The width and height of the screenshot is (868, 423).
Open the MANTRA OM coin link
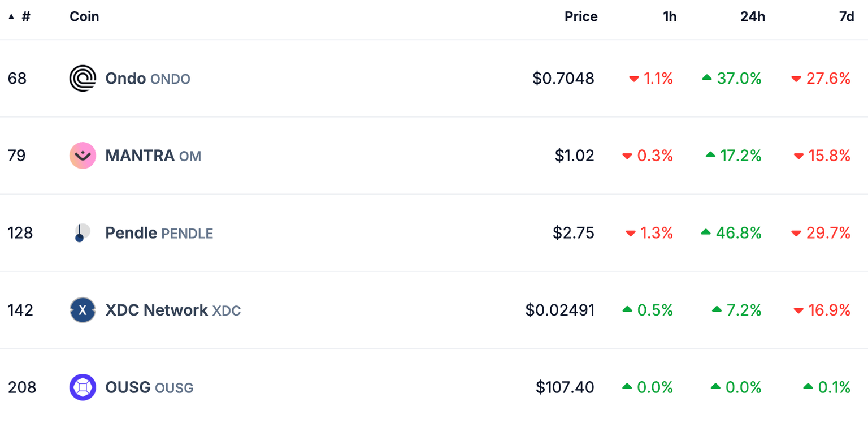[x=153, y=156]
